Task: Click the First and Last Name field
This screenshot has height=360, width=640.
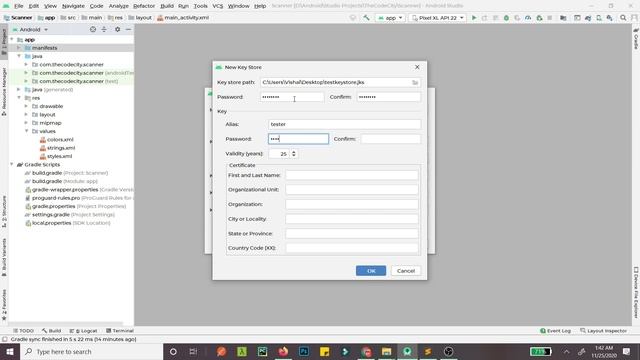Action: (351, 175)
